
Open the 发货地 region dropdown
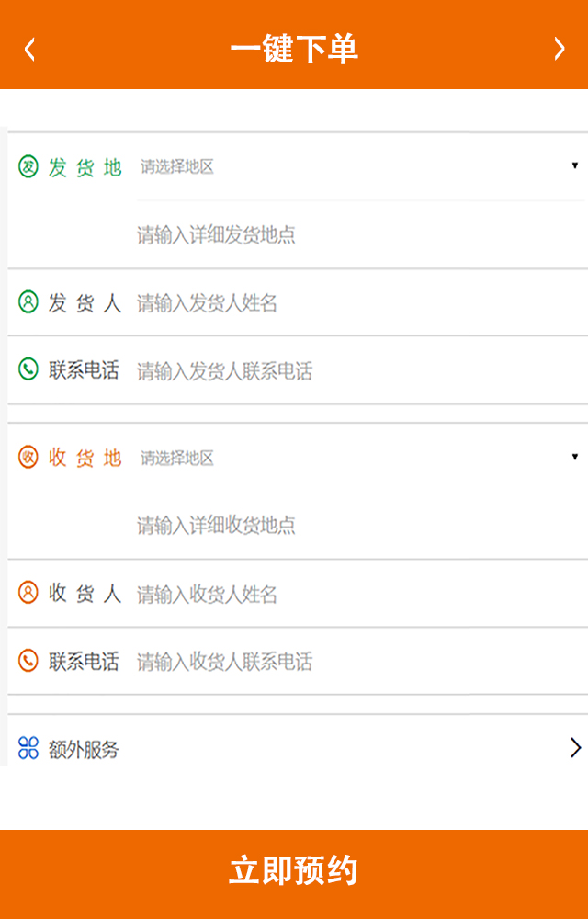coord(358,167)
